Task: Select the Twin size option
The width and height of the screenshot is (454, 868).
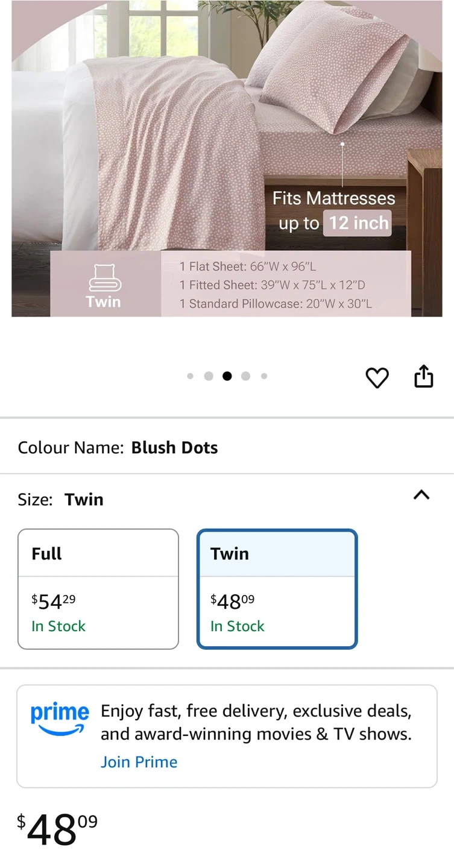Action: pos(277,588)
